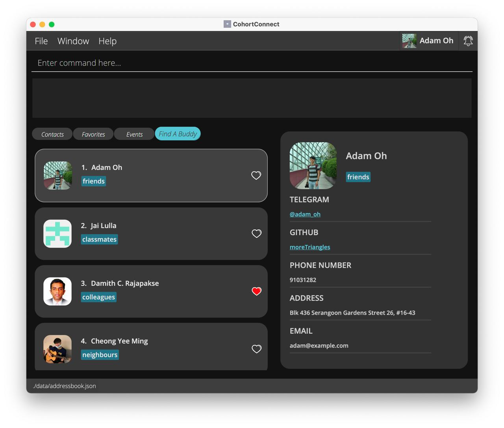The height and width of the screenshot is (428, 504).
Task: Click Adam Oh heading in detail panel
Action: point(366,156)
